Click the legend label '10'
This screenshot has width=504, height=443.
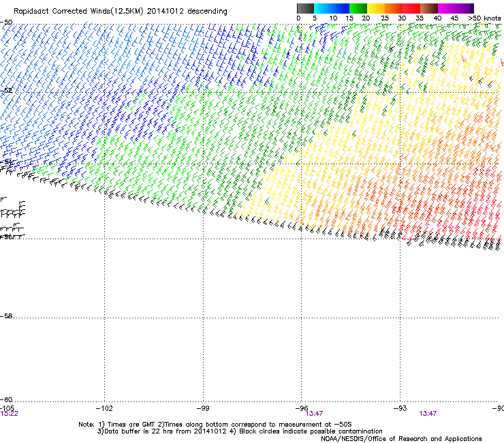[x=333, y=18]
